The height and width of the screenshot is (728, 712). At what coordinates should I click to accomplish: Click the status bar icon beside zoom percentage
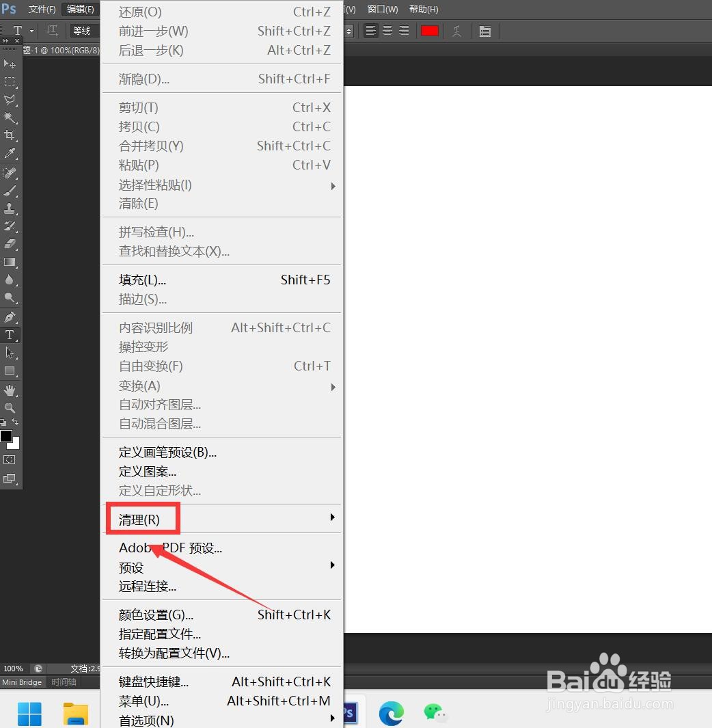pyautogui.click(x=38, y=669)
